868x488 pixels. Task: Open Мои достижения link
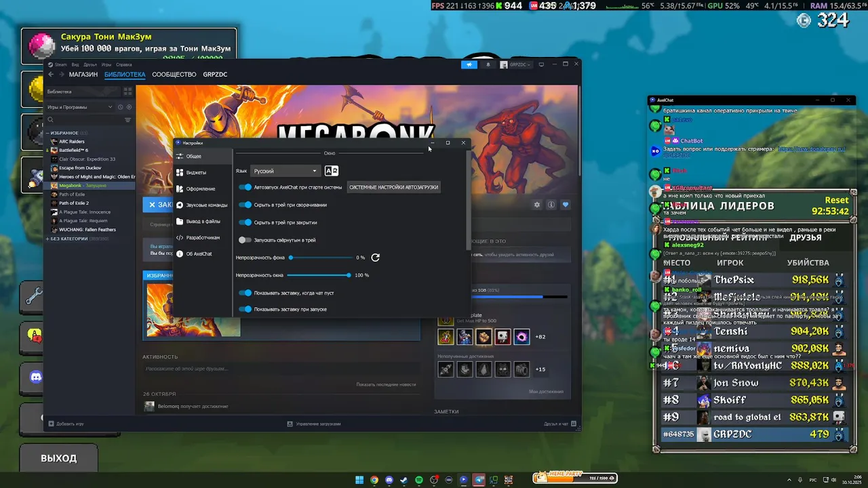point(546,391)
